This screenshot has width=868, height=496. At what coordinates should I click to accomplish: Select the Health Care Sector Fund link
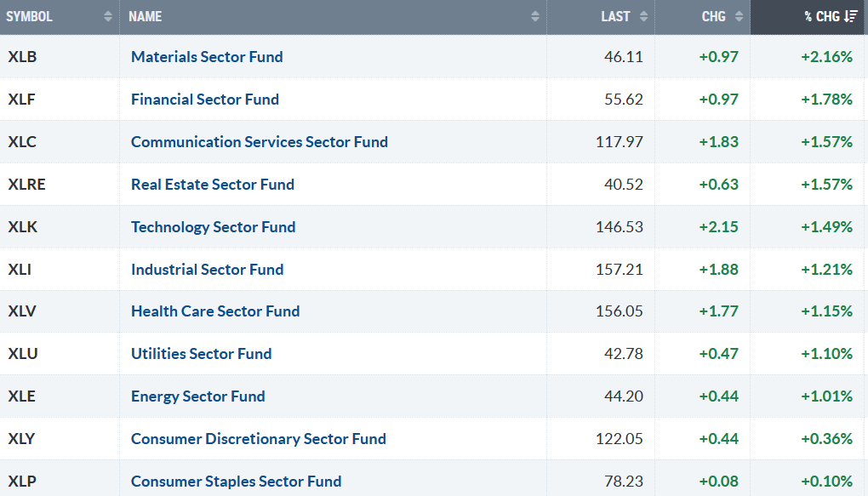pyautogui.click(x=215, y=311)
